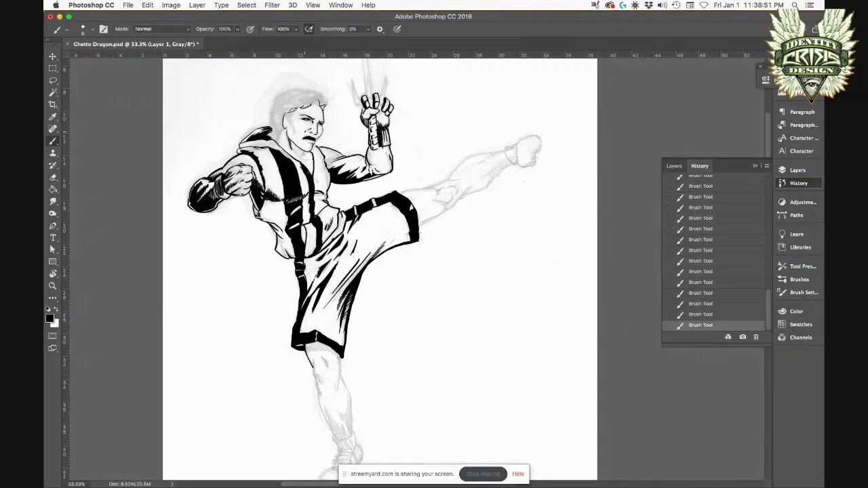This screenshot has width=868, height=488.
Task: Toggle the brush settings panel icon in options bar
Action: coord(103,29)
